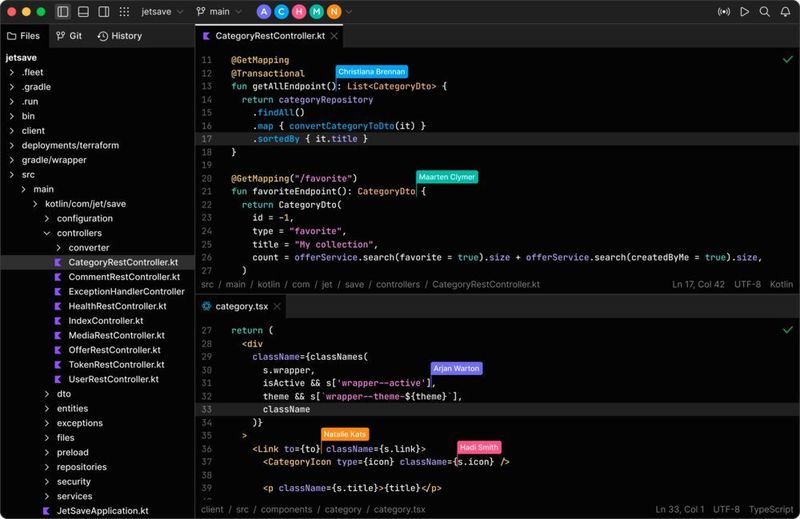Screen dimensions: 800x519
Task: Open HealthRestController.kt file
Action: click(x=117, y=306)
